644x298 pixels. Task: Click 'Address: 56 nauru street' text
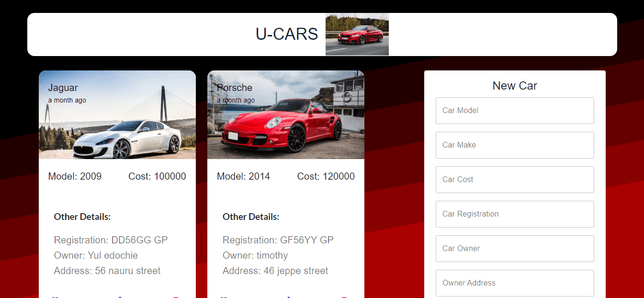click(107, 271)
